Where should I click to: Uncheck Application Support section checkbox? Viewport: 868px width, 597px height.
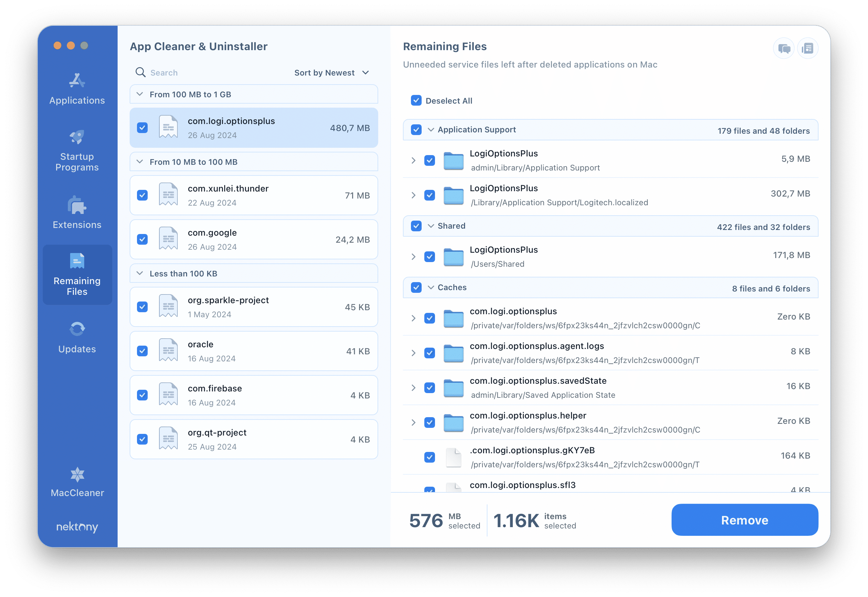coord(416,129)
